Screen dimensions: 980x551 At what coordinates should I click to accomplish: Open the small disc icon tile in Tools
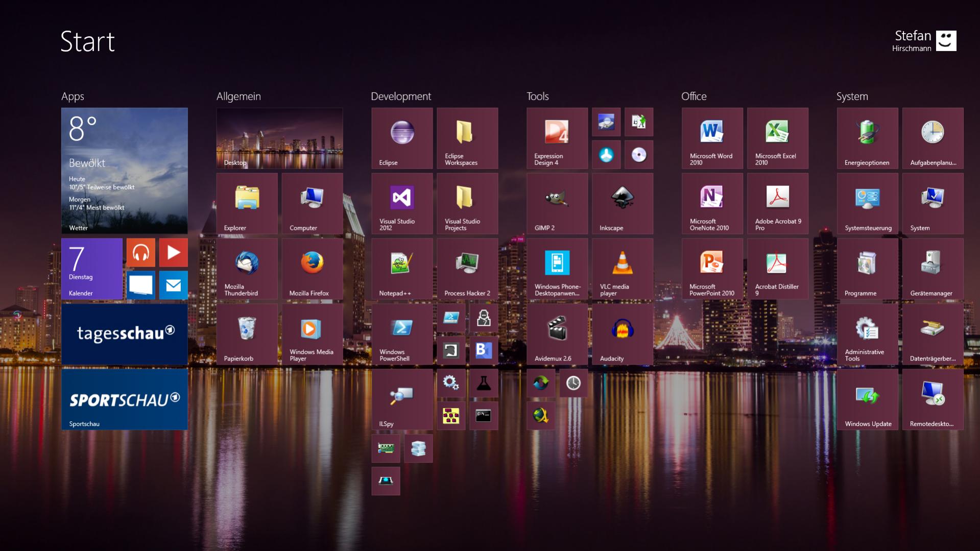point(639,154)
